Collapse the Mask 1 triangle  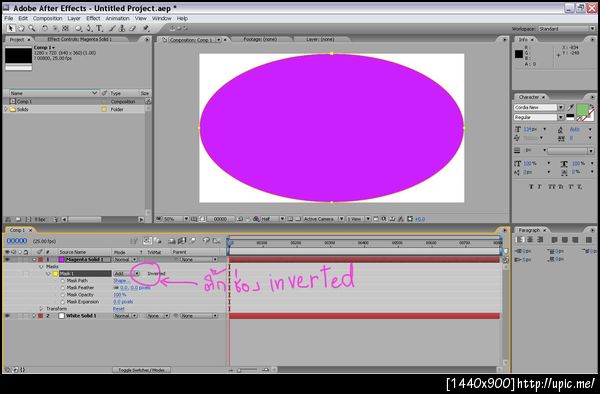pyautogui.click(x=48, y=274)
